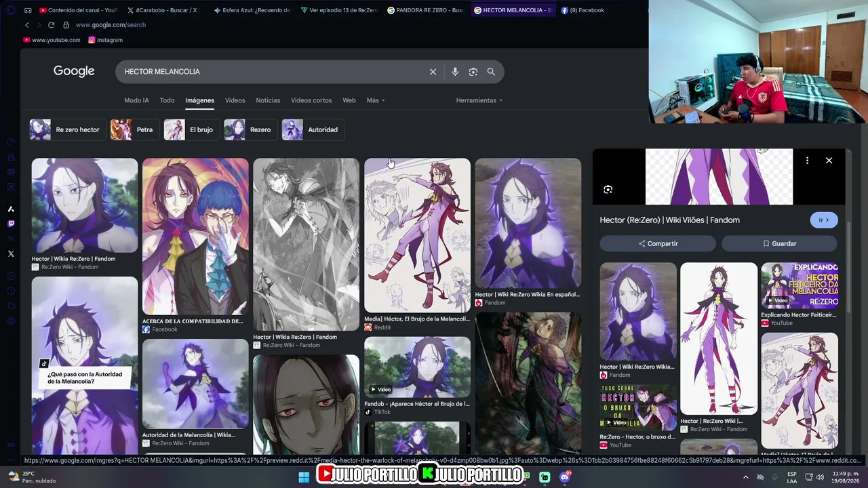Expand the Más search categories menu
Image resolution: width=868 pixels, height=488 pixels.
pyautogui.click(x=376, y=100)
